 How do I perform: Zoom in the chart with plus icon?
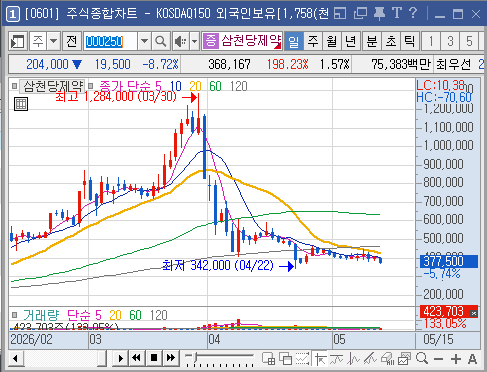coord(456,359)
